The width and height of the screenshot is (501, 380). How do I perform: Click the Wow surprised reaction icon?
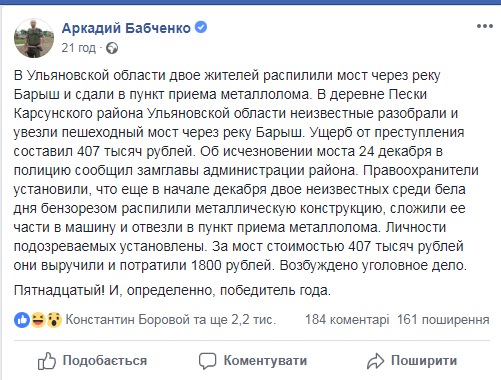tap(54, 320)
